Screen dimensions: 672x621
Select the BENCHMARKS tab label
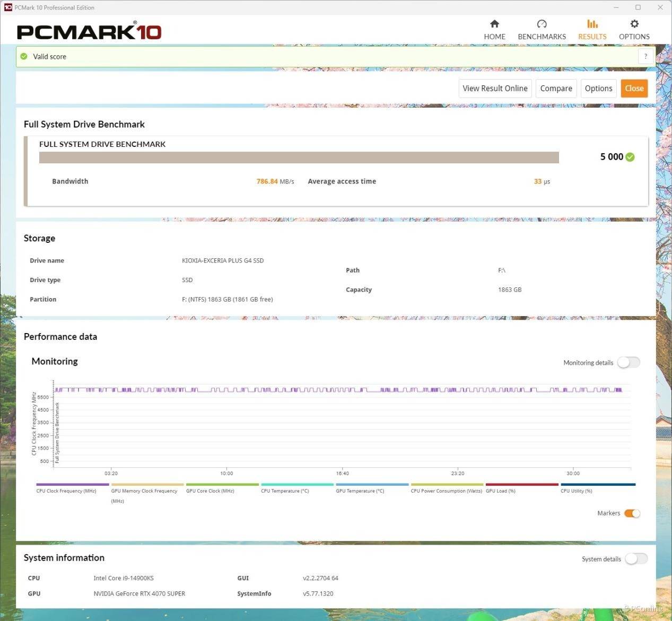[542, 37]
